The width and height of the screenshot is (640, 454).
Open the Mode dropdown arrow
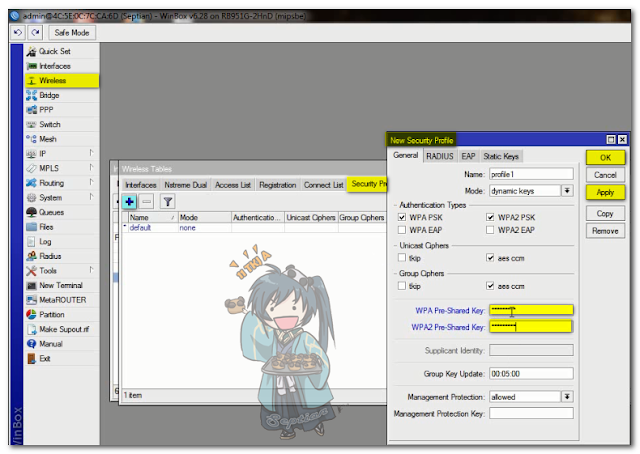(567, 191)
